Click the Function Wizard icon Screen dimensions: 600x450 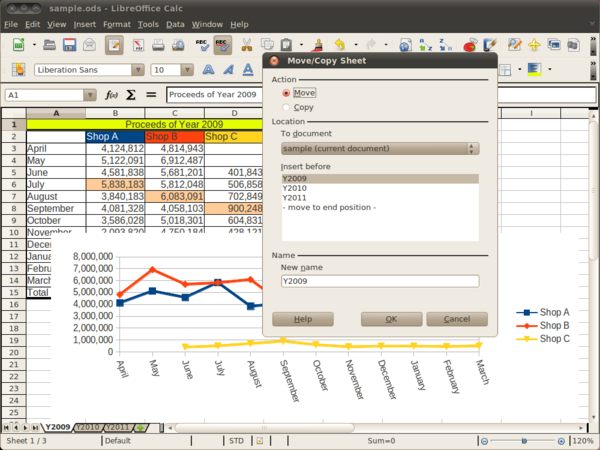point(112,95)
